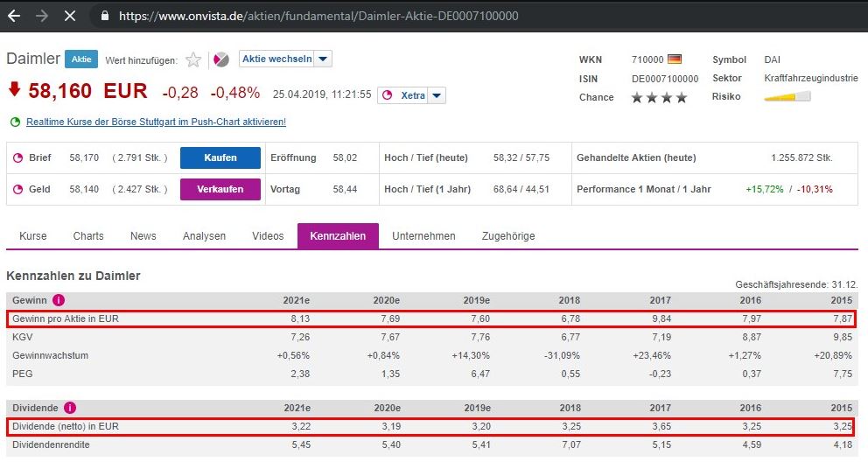Click the -0,48% change value
Image resolution: width=868 pixels, height=462 pixels.
point(235,93)
